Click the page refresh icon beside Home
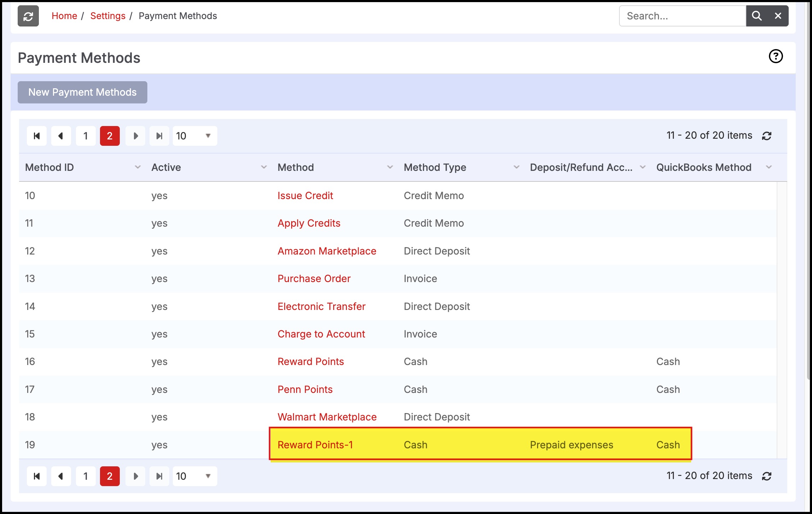This screenshot has height=514, width=812. tap(28, 16)
